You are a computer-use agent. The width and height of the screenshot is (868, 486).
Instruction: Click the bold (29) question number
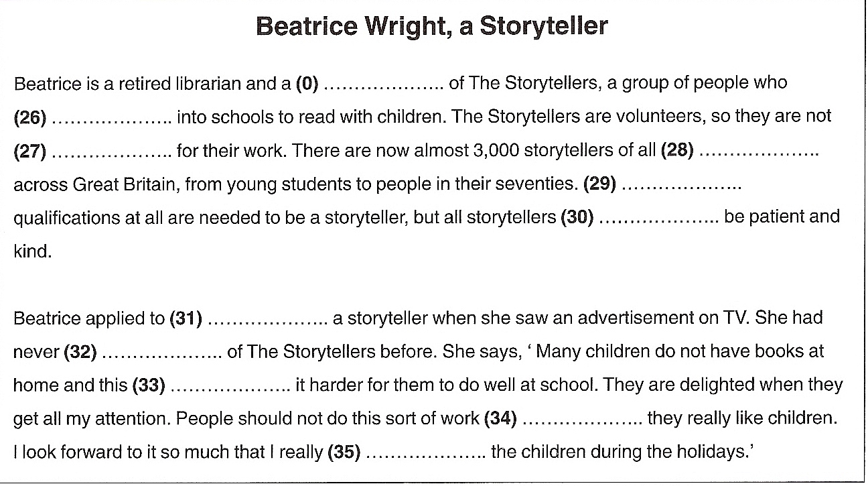click(x=599, y=184)
